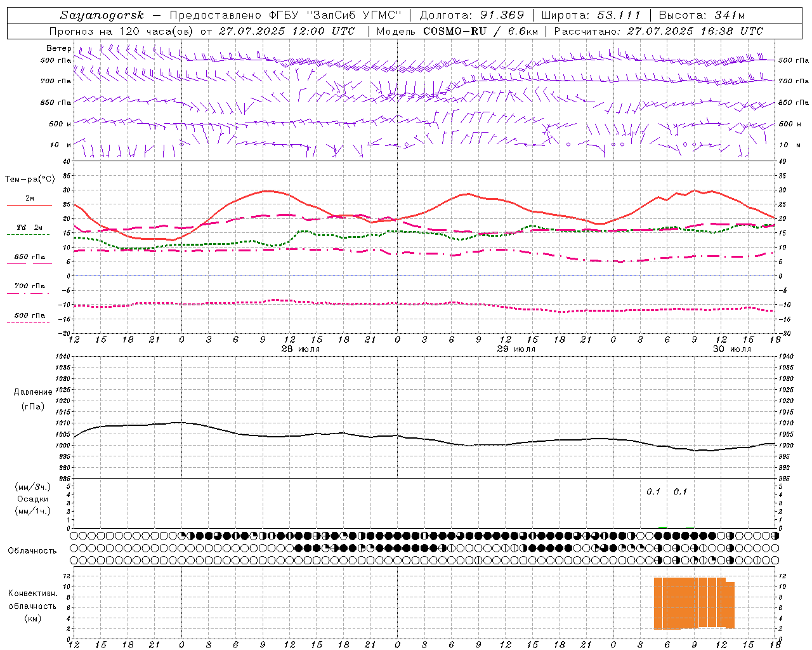Image resolution: width=812 pixels, height=650 pixels.
Task: Select the 'Долгота: 91.369' longitude value
Action: (472, 15)
